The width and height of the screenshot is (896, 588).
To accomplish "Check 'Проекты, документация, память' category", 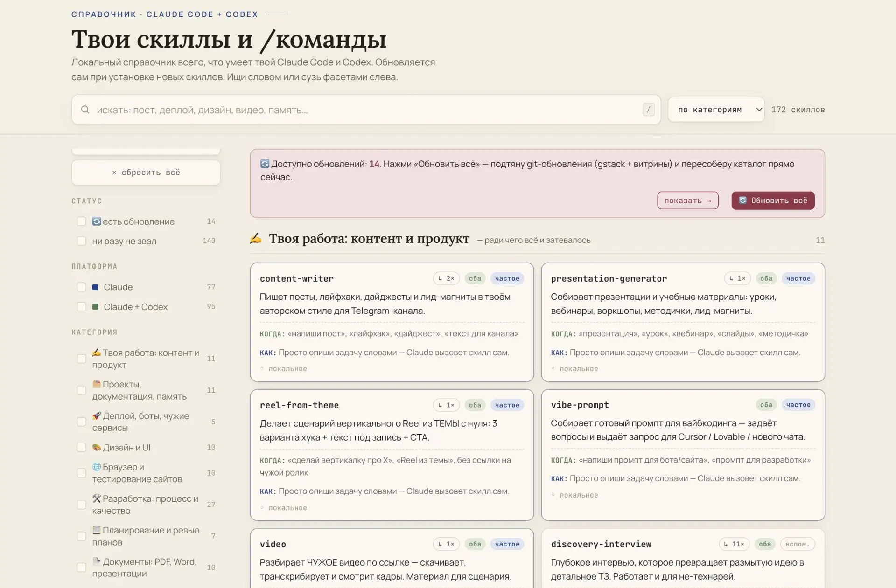I will tap(81, 390).
